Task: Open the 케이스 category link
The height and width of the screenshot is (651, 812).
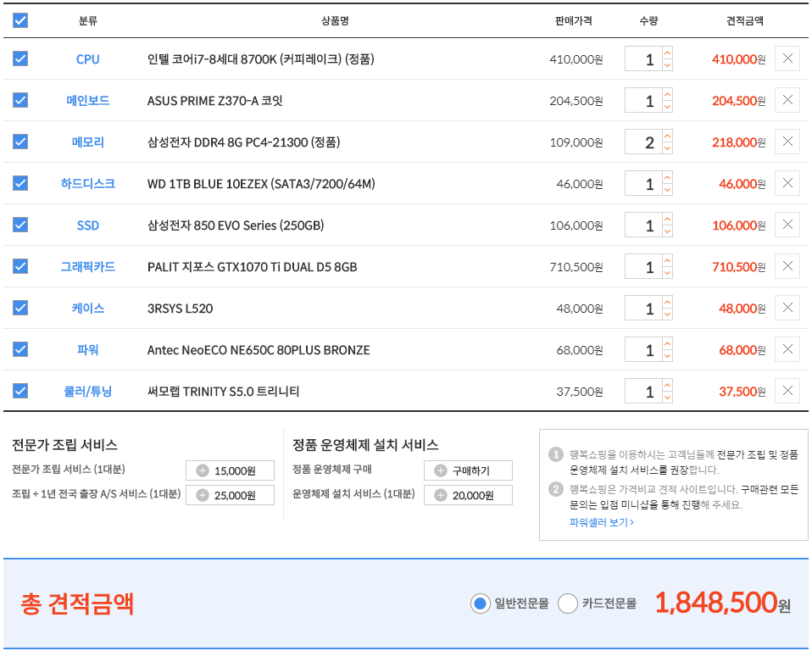Action: click(87, 309)
